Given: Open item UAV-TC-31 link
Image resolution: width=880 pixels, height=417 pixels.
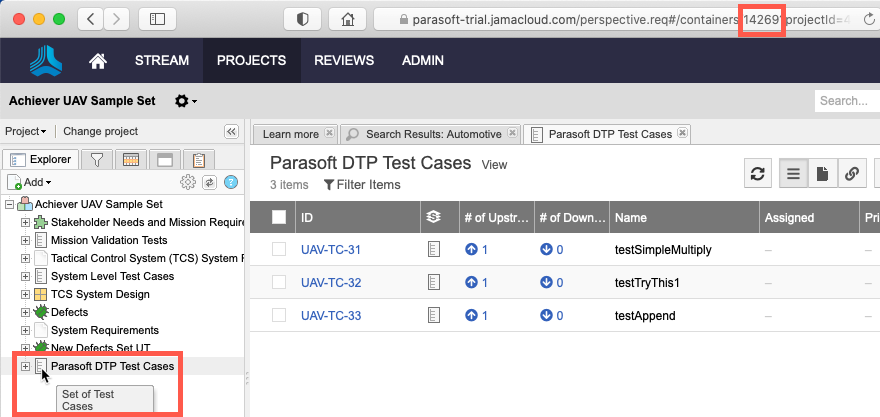Looking at the screenshot, I should click(x=331, y=249).
